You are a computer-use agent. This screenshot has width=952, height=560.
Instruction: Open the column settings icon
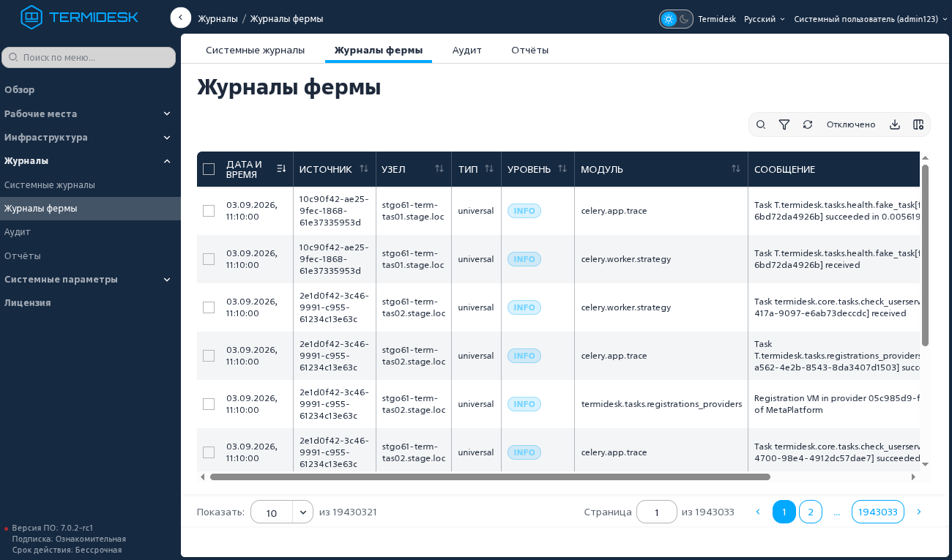(x=918, y=124)
